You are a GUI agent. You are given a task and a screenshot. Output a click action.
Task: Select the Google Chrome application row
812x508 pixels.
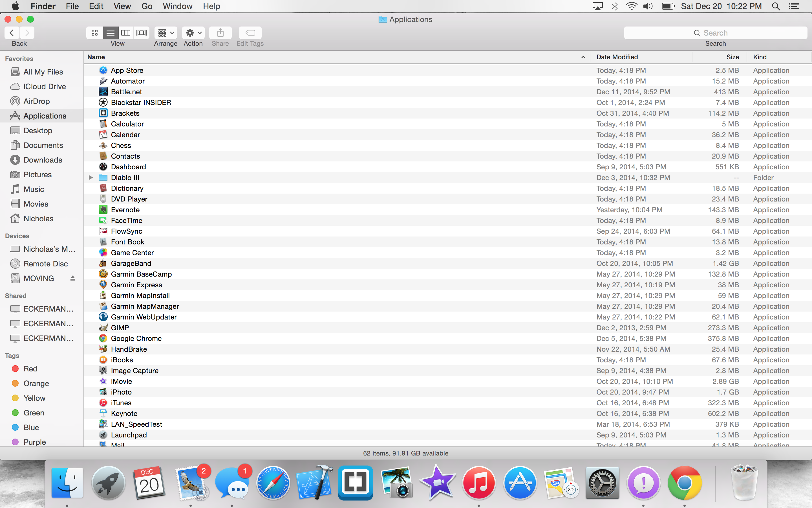(448, 338)
